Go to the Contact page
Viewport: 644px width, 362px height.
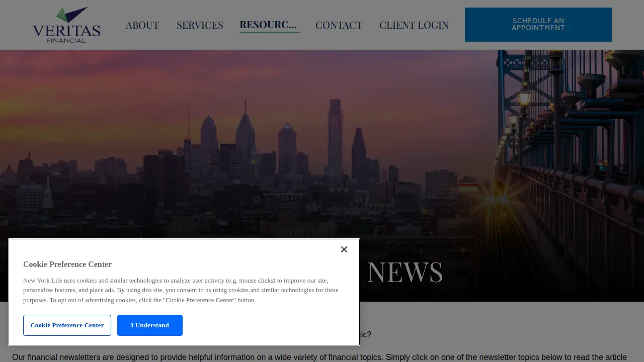tap(339, 25)
